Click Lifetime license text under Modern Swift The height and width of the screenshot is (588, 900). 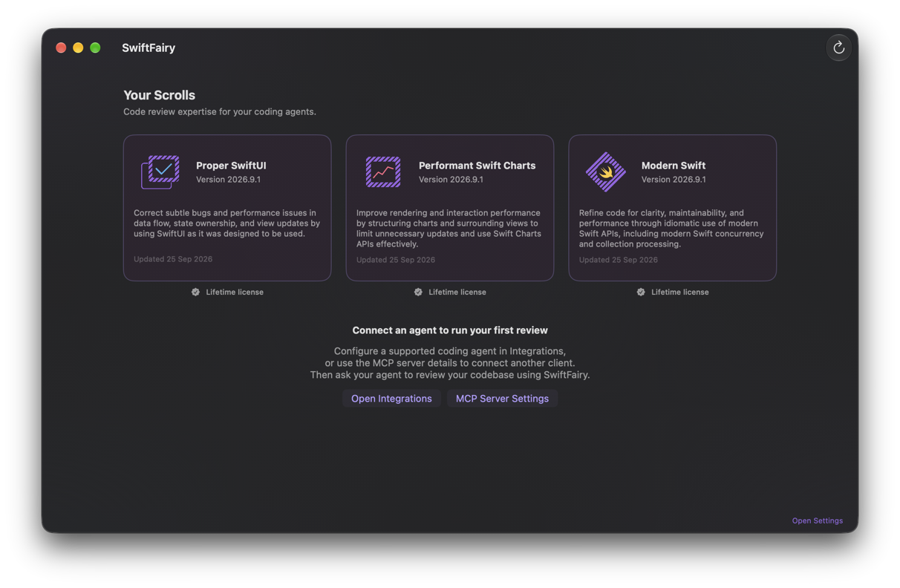(x=680, y=292)
